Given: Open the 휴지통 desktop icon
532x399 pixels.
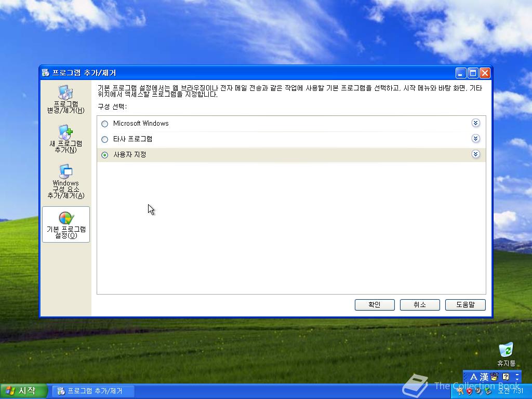Looking at the screenshot, I should click(x=506, y=354).
